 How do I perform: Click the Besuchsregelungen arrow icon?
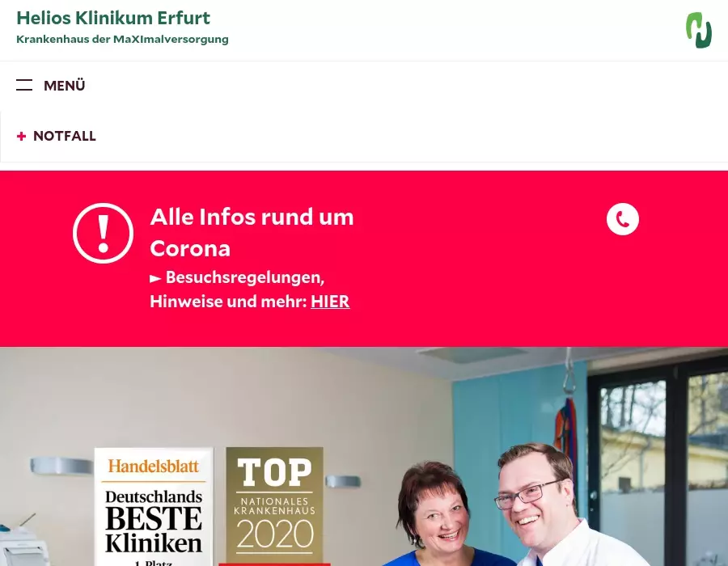pyautogui.click(x=155, y=278)
